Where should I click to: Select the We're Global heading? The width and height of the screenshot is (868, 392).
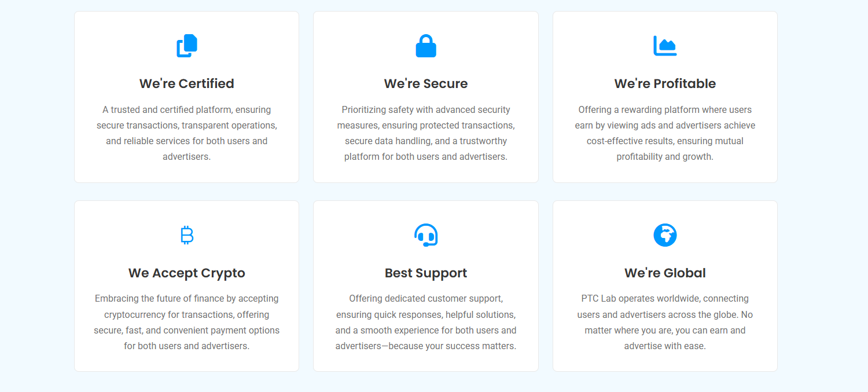(x=665, y=273)
